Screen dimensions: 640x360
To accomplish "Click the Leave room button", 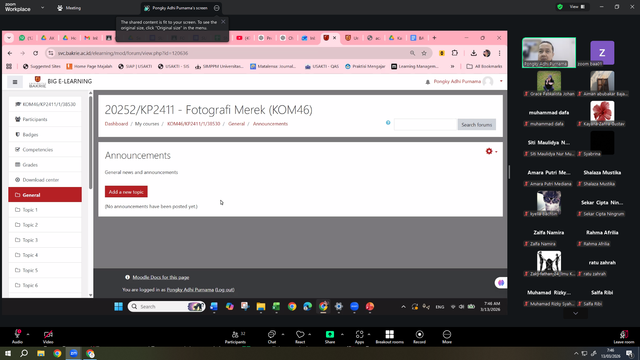I will tap(624, 337).
